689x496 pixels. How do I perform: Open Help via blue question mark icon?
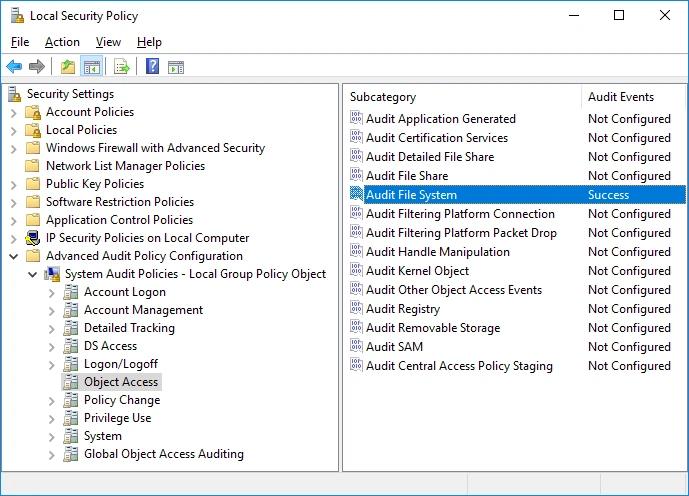pos(152,67)
